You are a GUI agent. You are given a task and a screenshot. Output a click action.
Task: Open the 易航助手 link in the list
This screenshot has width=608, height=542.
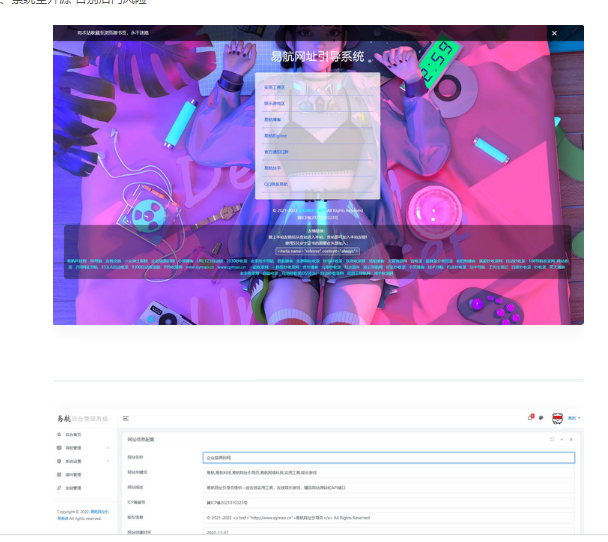pos(273,168)
